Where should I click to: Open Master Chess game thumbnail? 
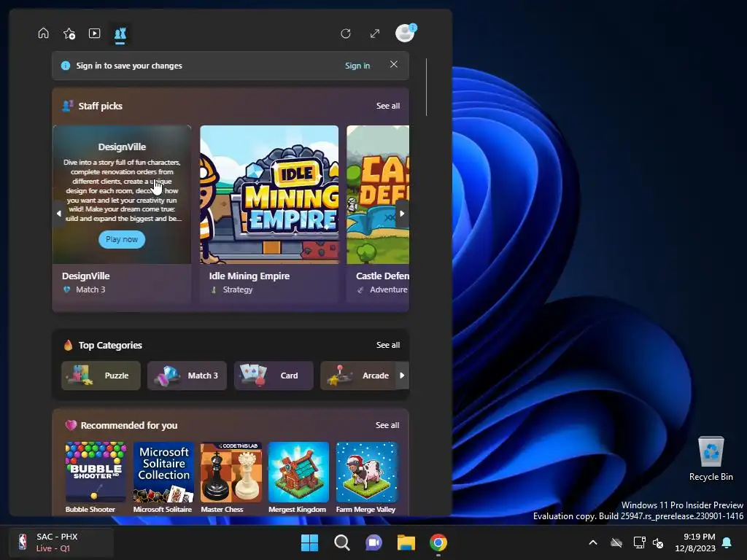231,472
